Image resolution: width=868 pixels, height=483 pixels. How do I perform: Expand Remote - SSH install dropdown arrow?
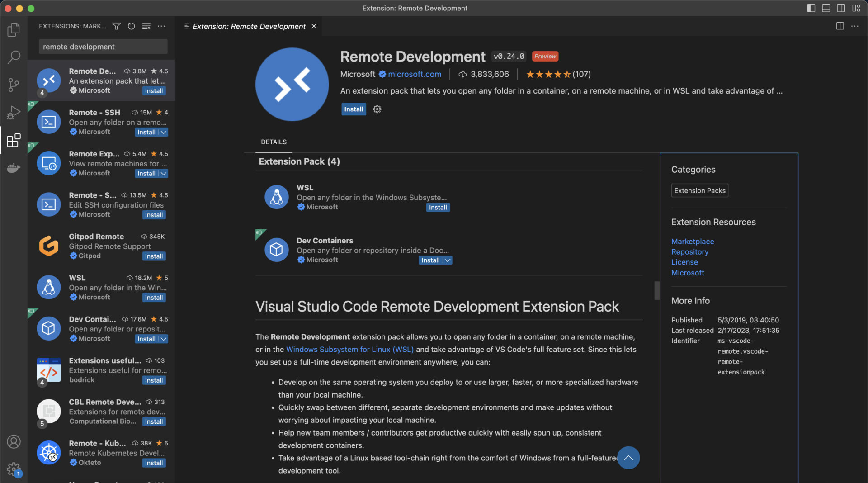tap(164, 133)
